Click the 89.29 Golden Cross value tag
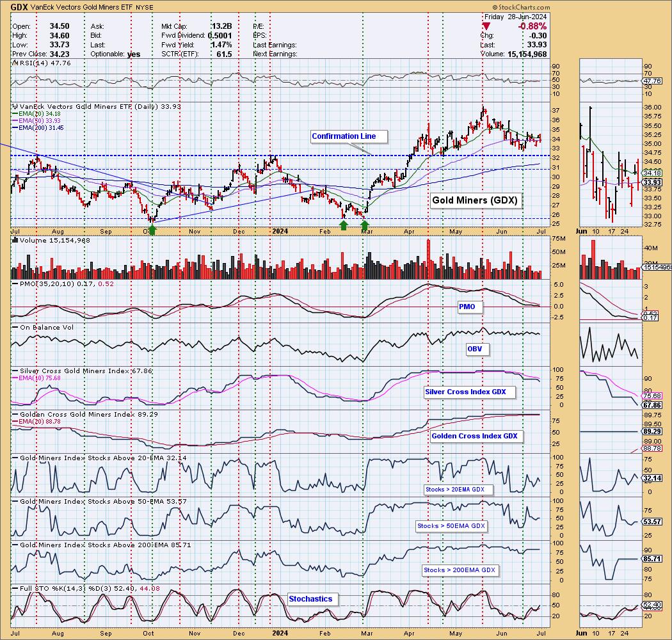672x640 pixels. click(652, 431)
